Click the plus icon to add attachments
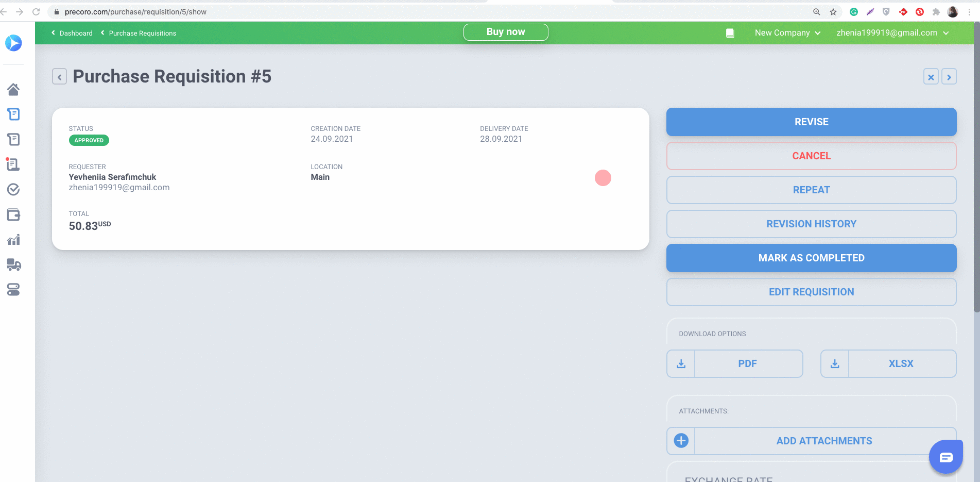The image size is (980, 482). pos(680,441)
